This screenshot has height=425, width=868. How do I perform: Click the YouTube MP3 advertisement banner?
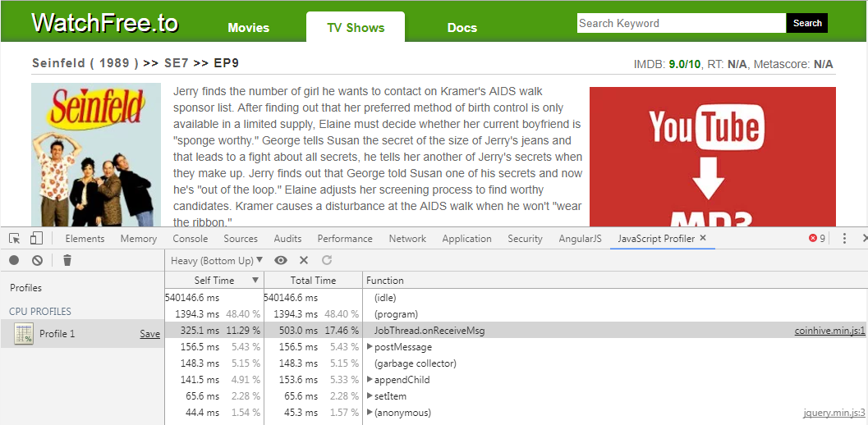pos(713,157)
